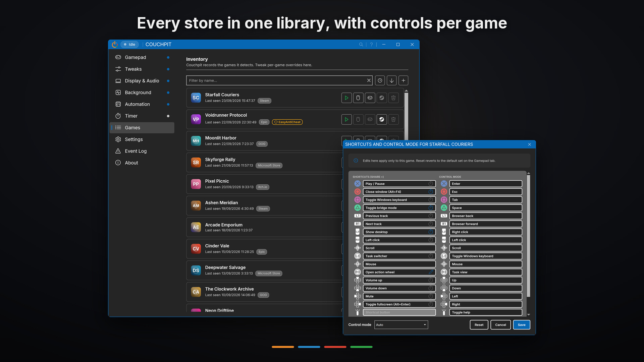Open the Enter control mode binding field
The image size is (644, 362).
[x=486, y=184]
